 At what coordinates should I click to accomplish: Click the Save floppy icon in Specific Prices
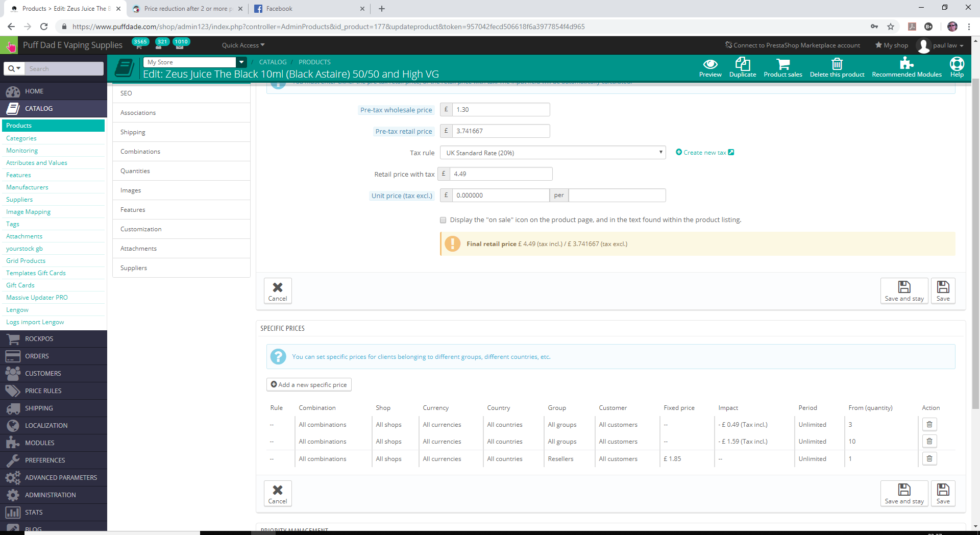click(943, 490)
